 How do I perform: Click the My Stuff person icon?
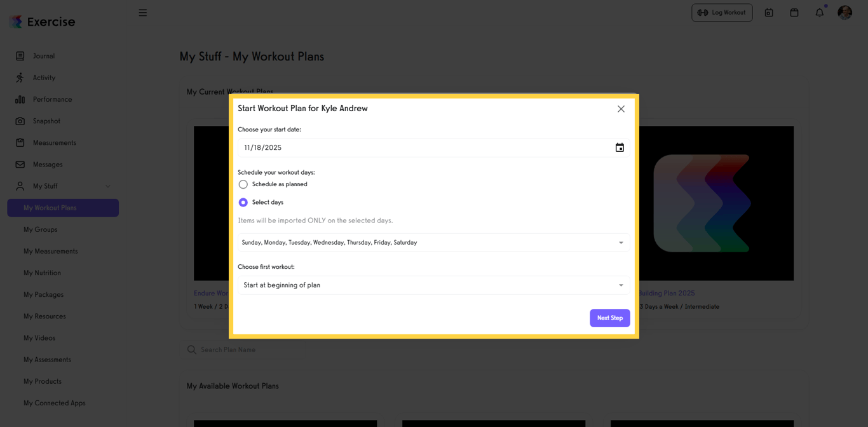[20, 186]
